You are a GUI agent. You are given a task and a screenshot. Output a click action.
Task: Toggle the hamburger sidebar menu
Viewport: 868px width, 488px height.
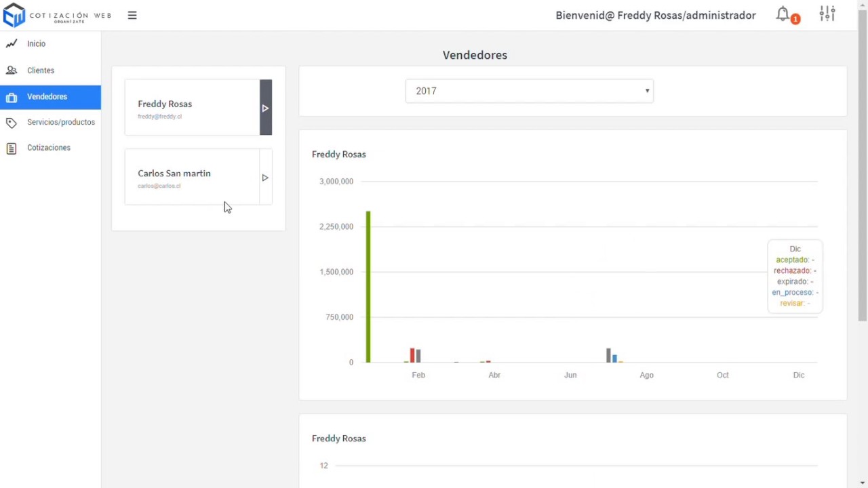click(x=132, y=15)
